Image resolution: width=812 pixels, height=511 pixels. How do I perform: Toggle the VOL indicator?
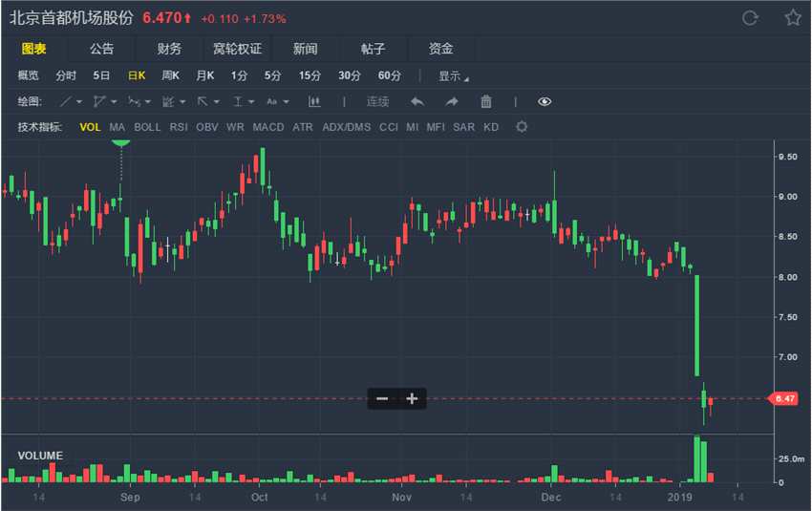[90, 127]
